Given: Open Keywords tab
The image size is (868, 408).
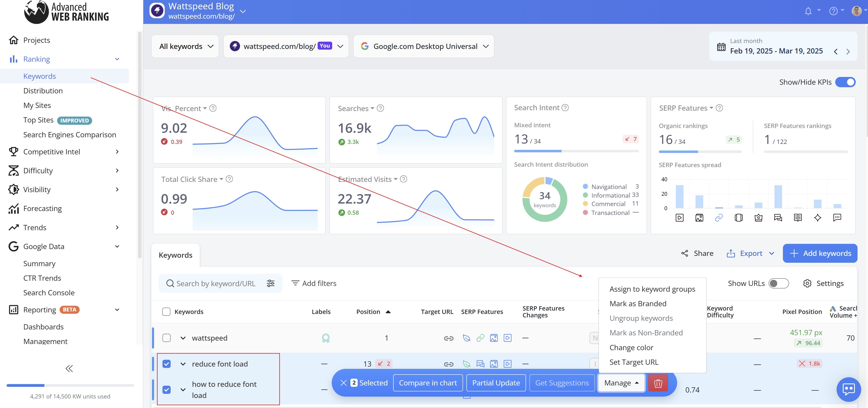Looking at the screenshot, I should pyautogui.click(x=175, y=255).
